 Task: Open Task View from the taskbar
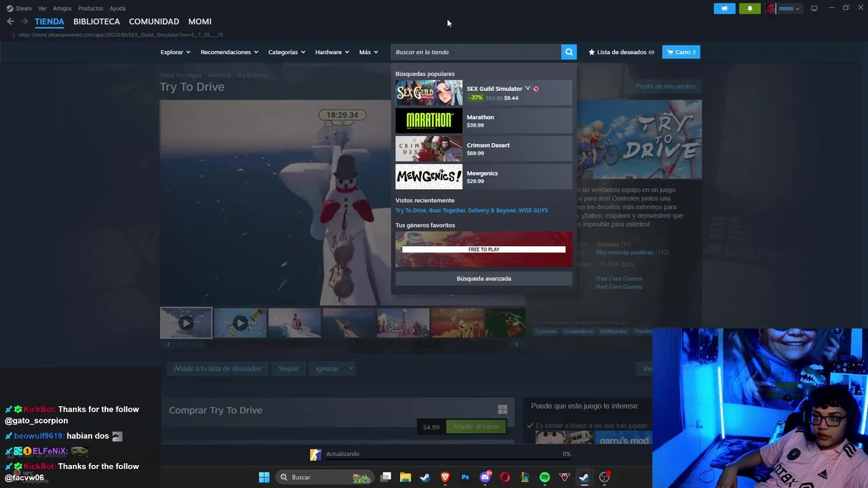tap(386, 477)
